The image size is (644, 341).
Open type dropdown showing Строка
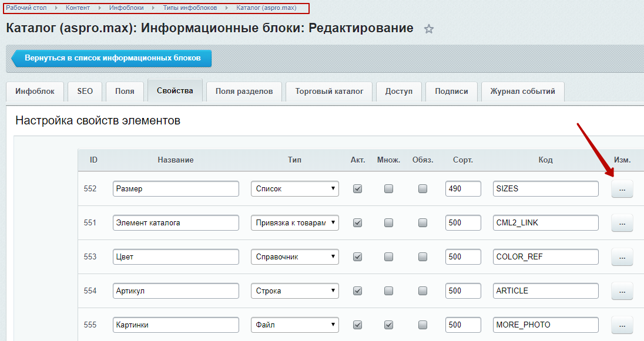click(295, 291)
